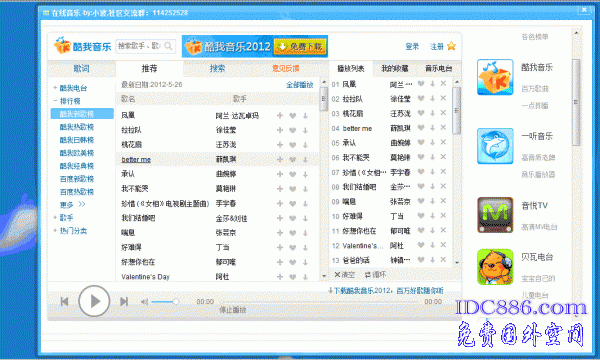Adjust the volume slider handle
Screen dimensions: 600x360
click(x=176, y=302)
